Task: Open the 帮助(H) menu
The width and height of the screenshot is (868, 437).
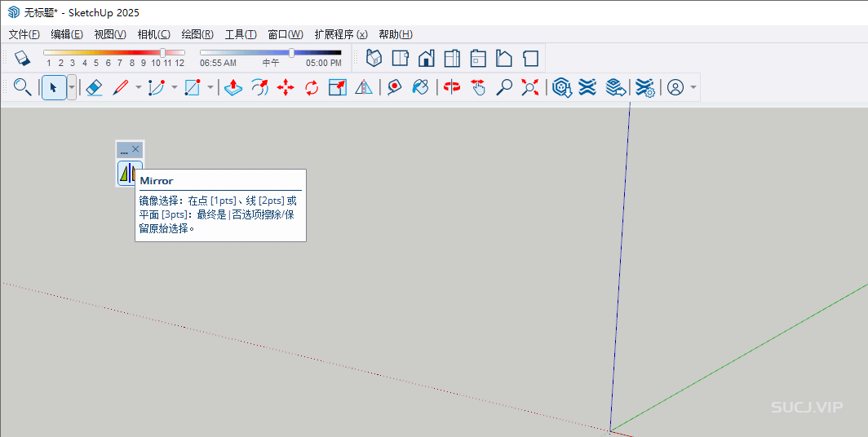Action: [x=396, y=34]
